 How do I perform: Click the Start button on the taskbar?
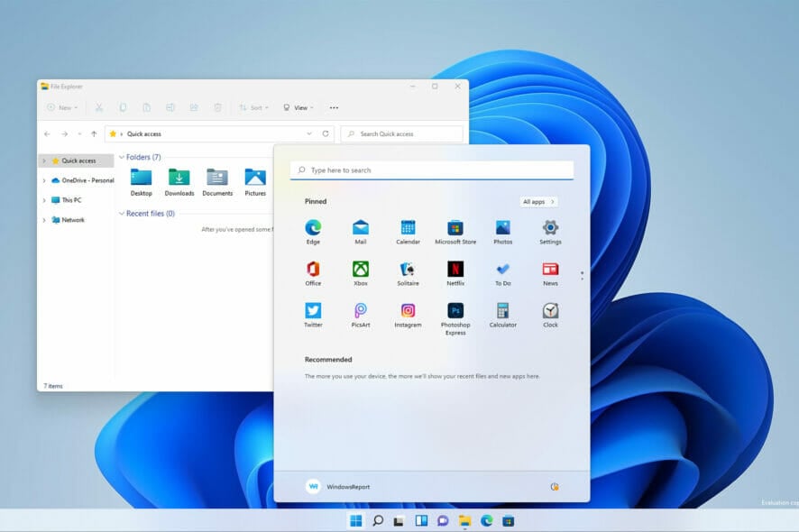click(355, 521)
